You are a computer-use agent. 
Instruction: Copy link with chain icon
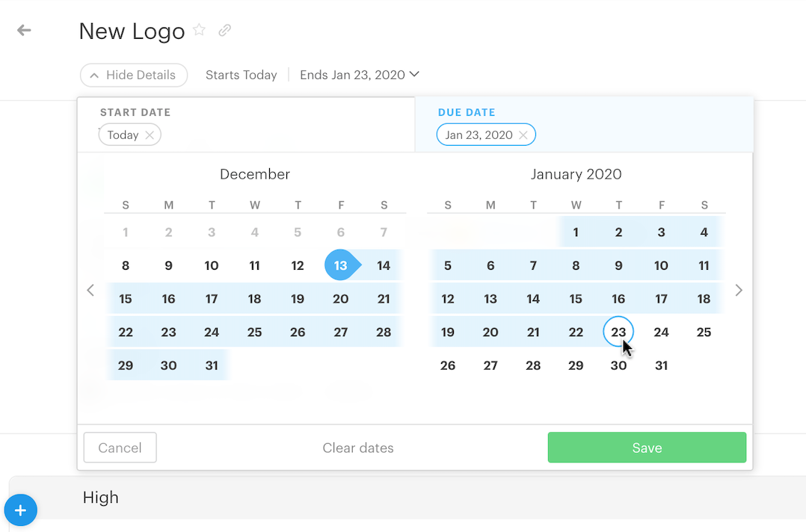(x=224, y=31)
